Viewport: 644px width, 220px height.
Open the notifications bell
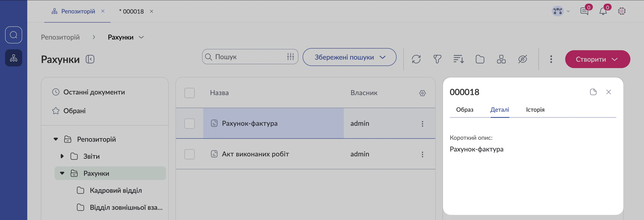603,11
